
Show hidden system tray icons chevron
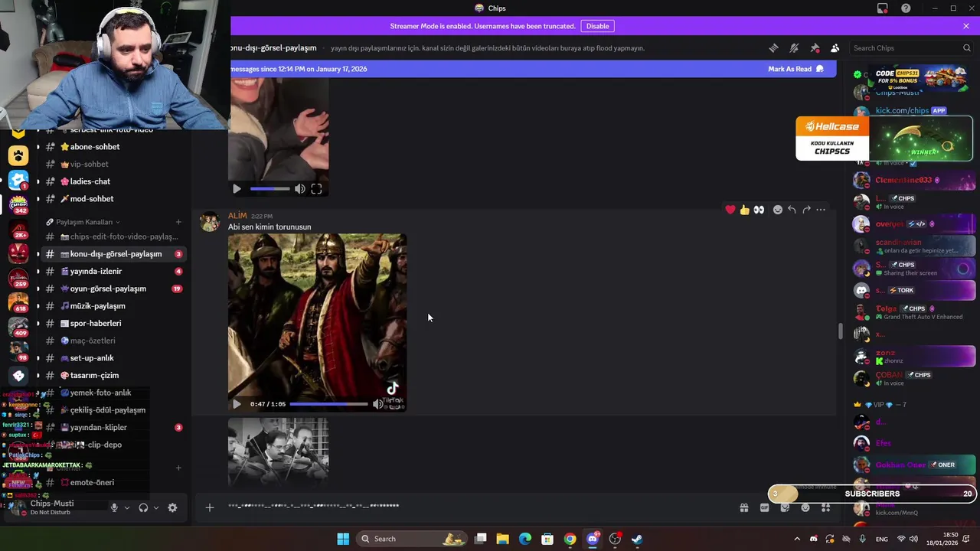pyautogui.click(x=797, y=539)
